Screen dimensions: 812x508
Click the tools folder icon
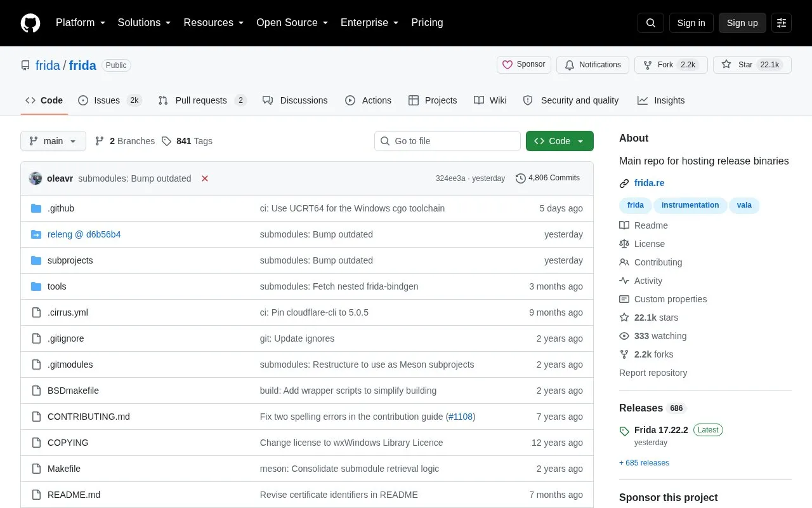click(x=36, y=286)
